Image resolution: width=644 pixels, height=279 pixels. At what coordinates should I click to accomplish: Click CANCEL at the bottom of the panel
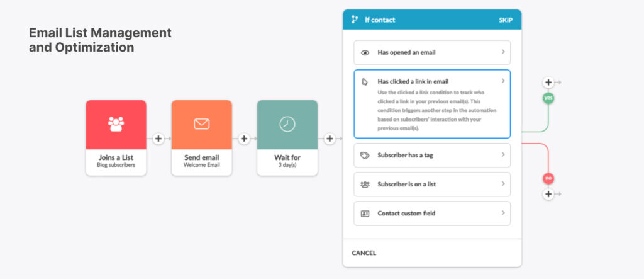point(364,253)
